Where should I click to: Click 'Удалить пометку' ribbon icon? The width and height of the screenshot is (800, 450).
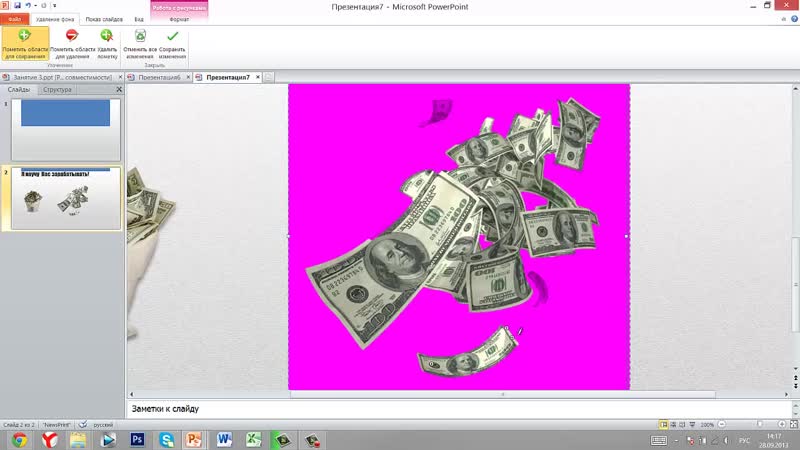click(x=106, y=44)
